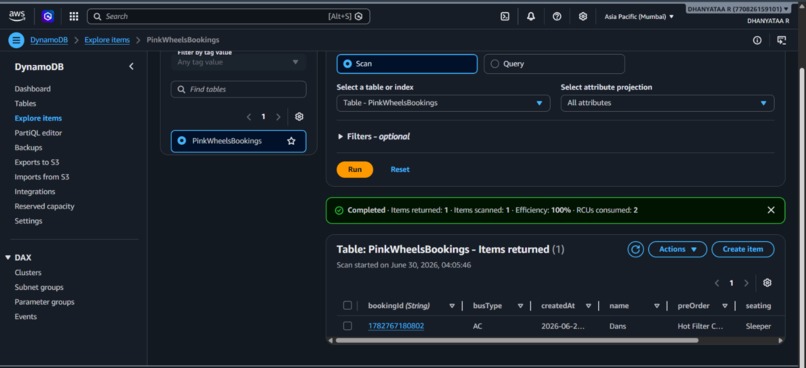Click the items table horizontal scrollbar

(x=517, y=340)
